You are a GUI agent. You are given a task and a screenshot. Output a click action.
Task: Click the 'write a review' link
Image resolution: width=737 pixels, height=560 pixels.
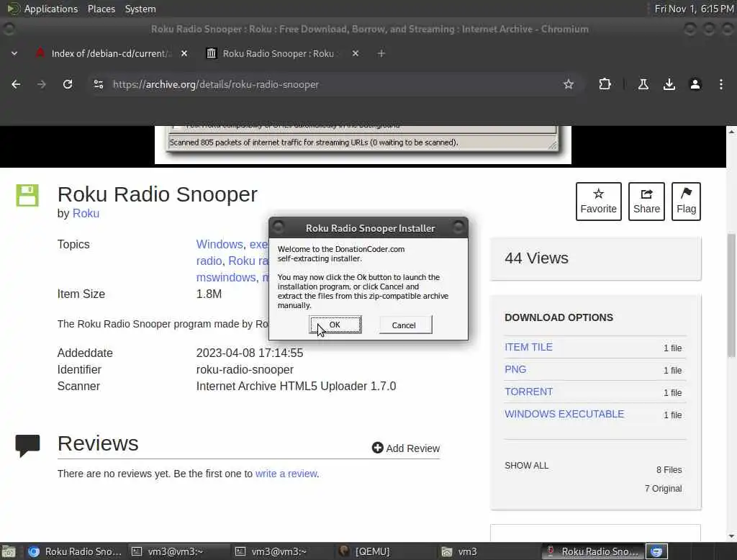(286, 474)
